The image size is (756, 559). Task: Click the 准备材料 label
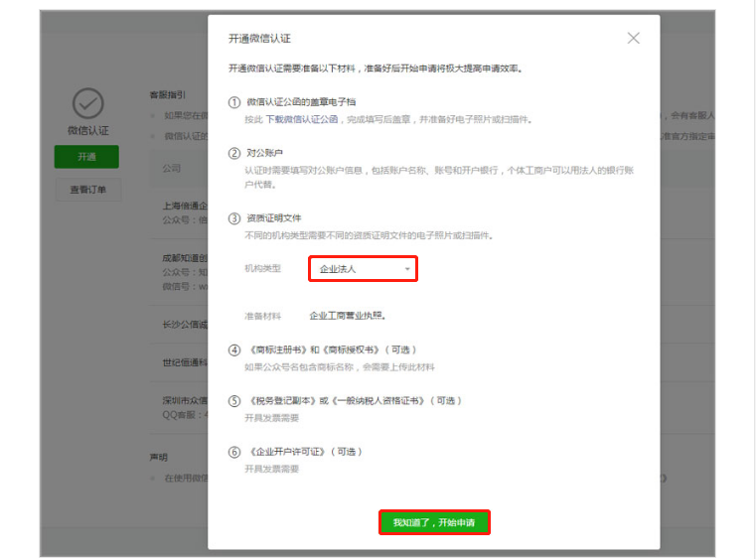[263, 316]
